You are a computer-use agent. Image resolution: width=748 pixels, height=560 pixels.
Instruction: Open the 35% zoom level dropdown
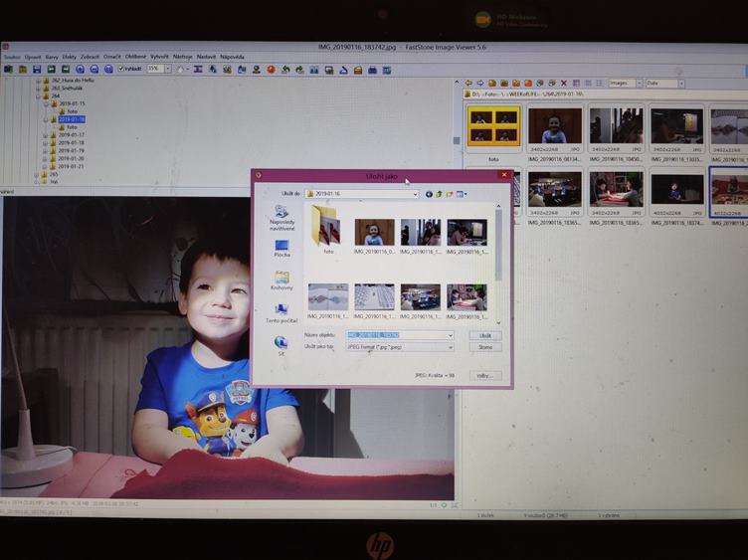point(168,70)
